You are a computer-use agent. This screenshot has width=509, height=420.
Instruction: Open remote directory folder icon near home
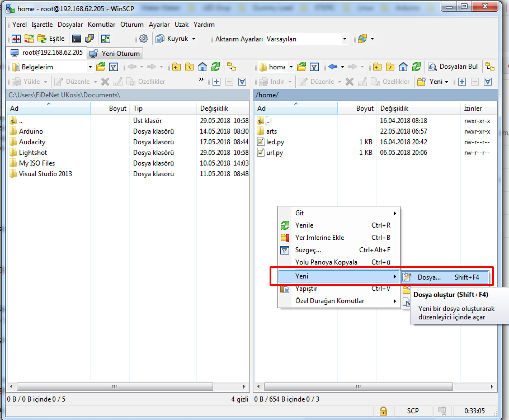coord(301,67)
